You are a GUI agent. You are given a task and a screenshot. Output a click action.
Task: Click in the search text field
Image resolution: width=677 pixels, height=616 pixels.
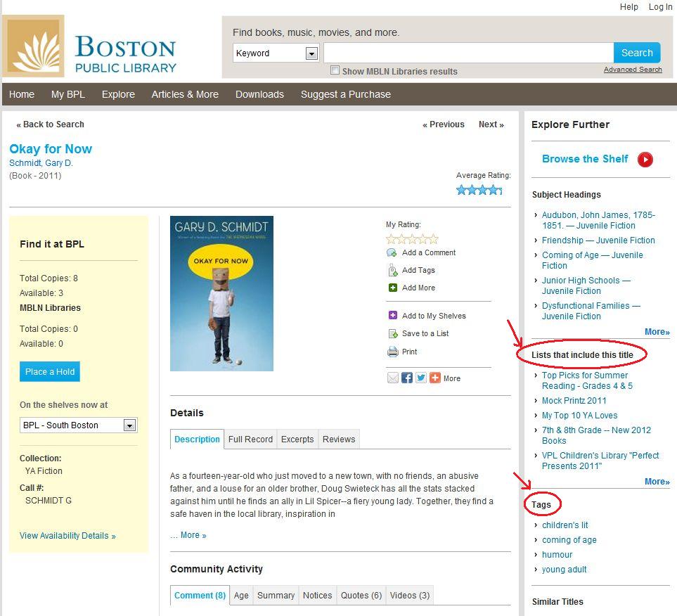468,53
